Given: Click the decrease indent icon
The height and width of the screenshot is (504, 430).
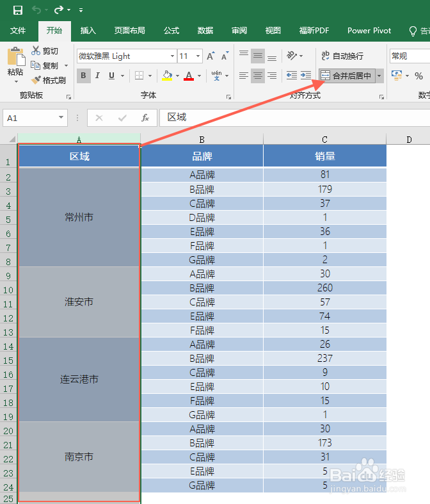Looking at the screenshot, I should [292, 76].
